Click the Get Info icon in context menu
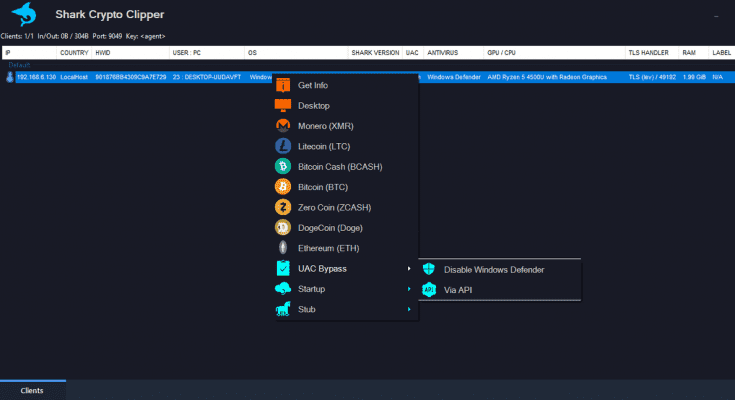 pyautogui.click(x=282, y=85)
